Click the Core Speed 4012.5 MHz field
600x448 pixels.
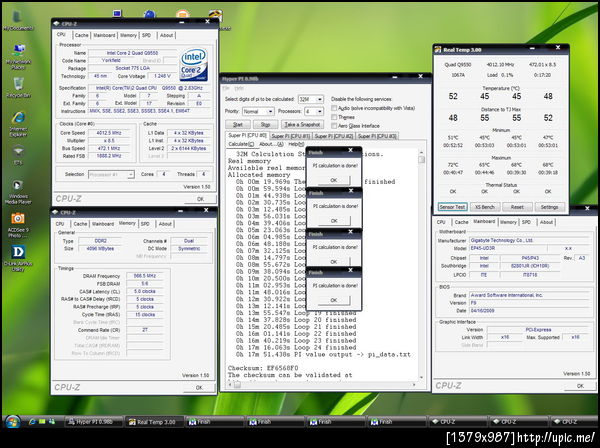[109, 133]
